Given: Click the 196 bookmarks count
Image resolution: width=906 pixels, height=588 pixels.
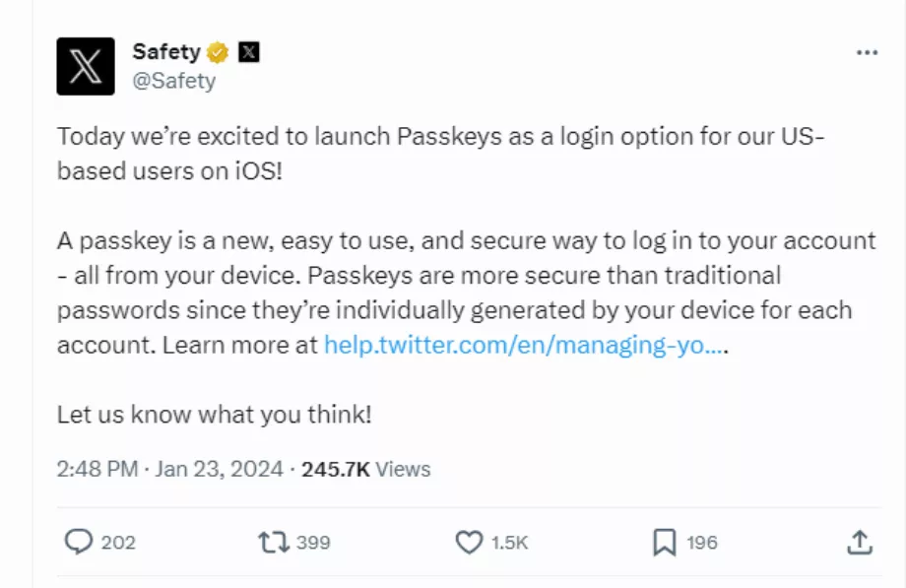Looking at the screenshot, I should (702, 543).
